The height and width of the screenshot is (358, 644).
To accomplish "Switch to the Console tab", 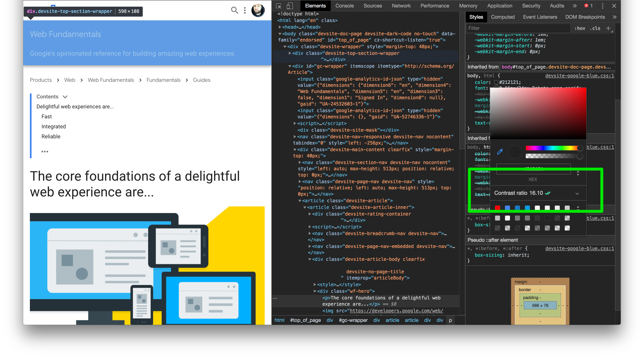I will (x=344, y=6).
